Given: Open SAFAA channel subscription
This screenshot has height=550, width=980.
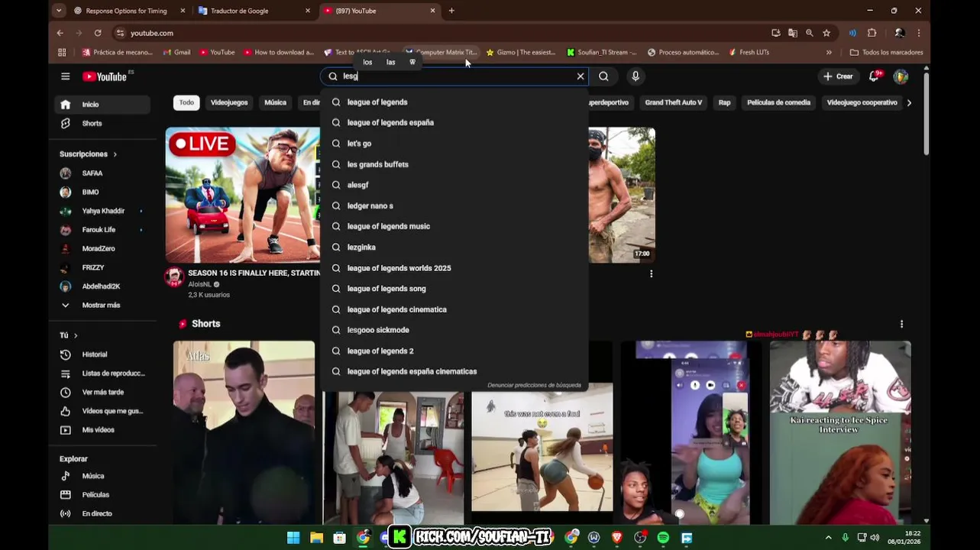Looking at the screenshot, I should tap(103, 173).
